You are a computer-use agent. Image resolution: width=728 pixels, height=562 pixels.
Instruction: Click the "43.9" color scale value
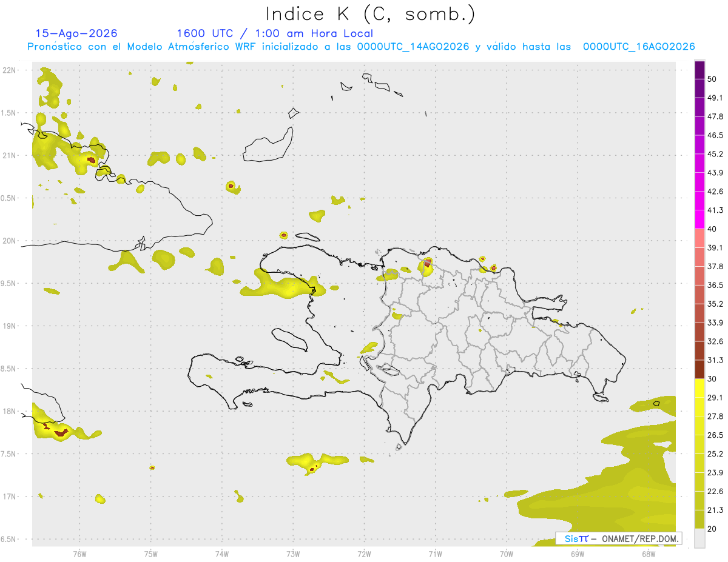715,173
